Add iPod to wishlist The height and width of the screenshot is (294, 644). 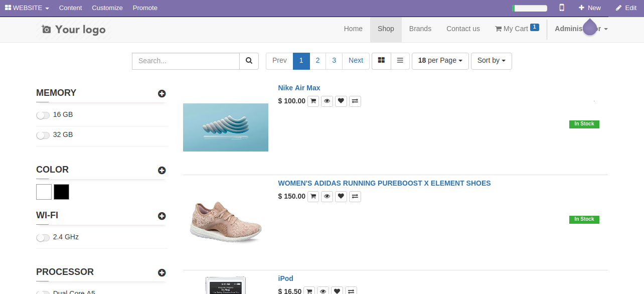tap(338, 291)
